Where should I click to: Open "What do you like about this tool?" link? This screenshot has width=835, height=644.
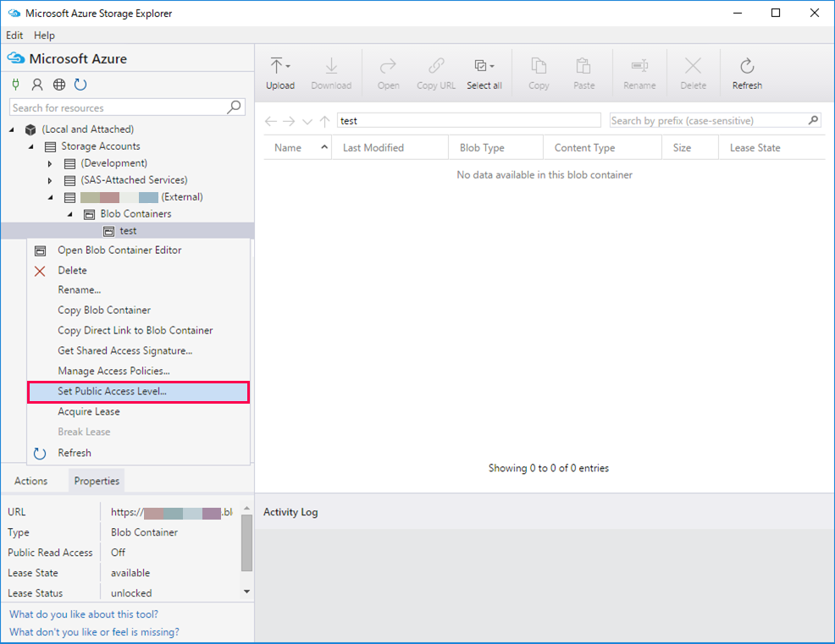pyautogui.click(x=84, y=614)
